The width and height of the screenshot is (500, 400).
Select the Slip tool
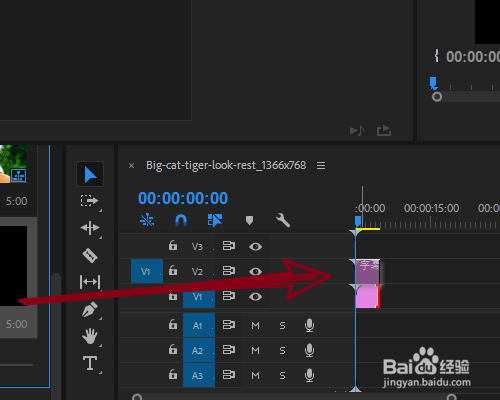(x=90, y=282)
